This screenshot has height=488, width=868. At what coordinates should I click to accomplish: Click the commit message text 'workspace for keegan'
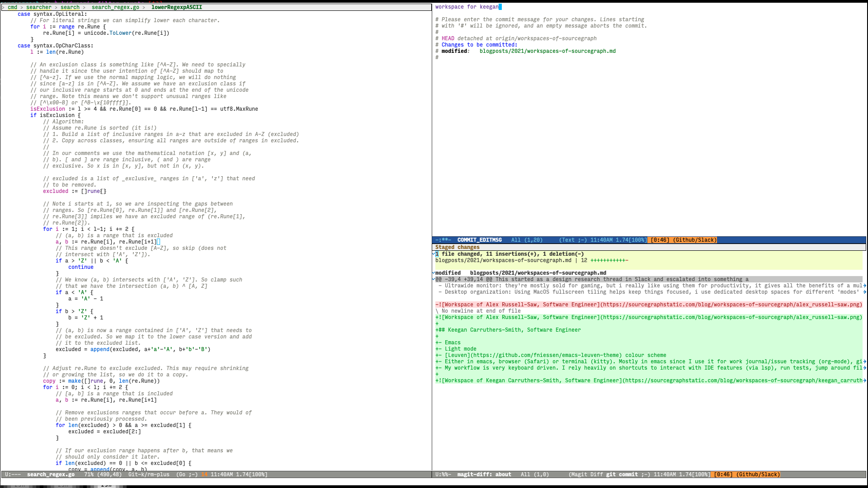pyautogui.click(x=467, y=7)
